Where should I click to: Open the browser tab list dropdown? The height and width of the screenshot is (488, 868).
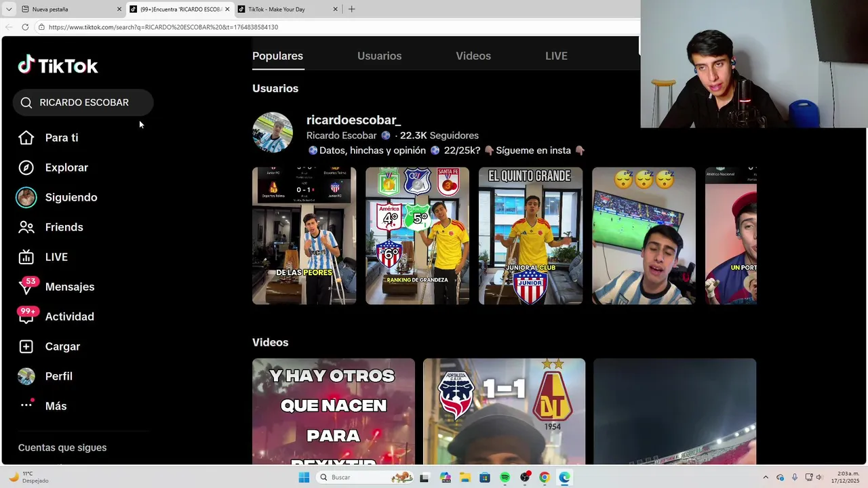[x=9, y=9]
